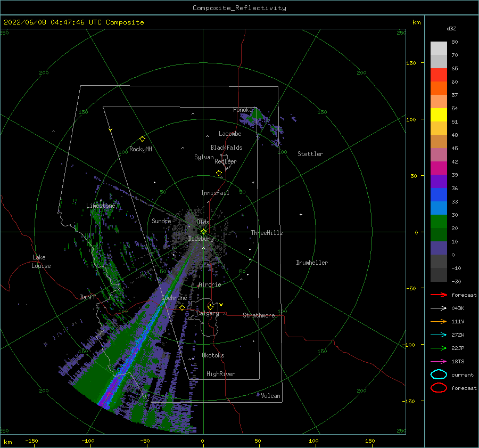Viewport: 479px width, 448px height.
Task: Click the Limestone label
Action: point(101,206)
